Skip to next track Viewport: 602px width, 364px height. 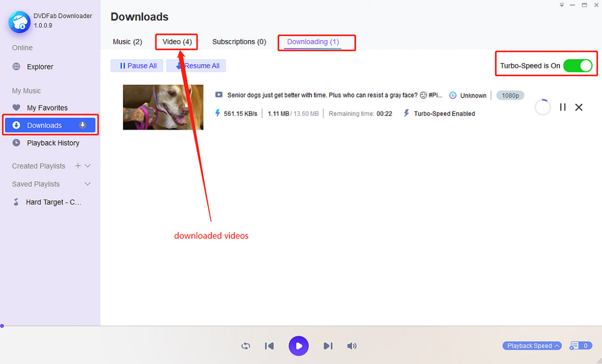328,346
